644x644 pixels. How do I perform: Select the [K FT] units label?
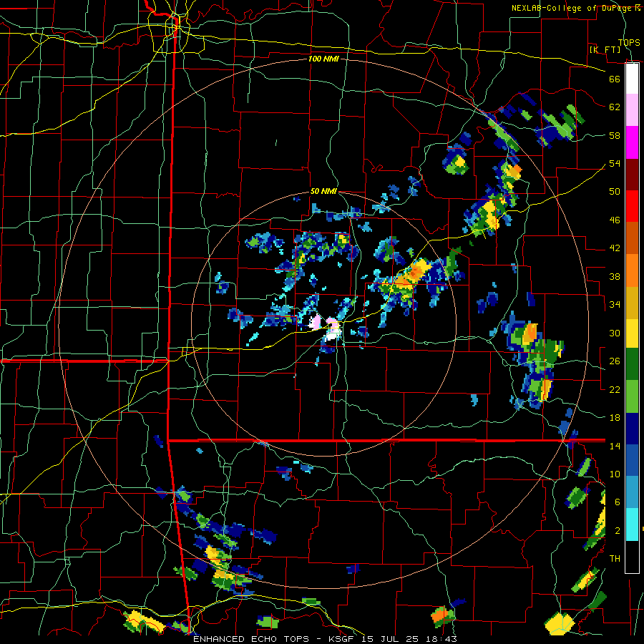pos(605,50)
